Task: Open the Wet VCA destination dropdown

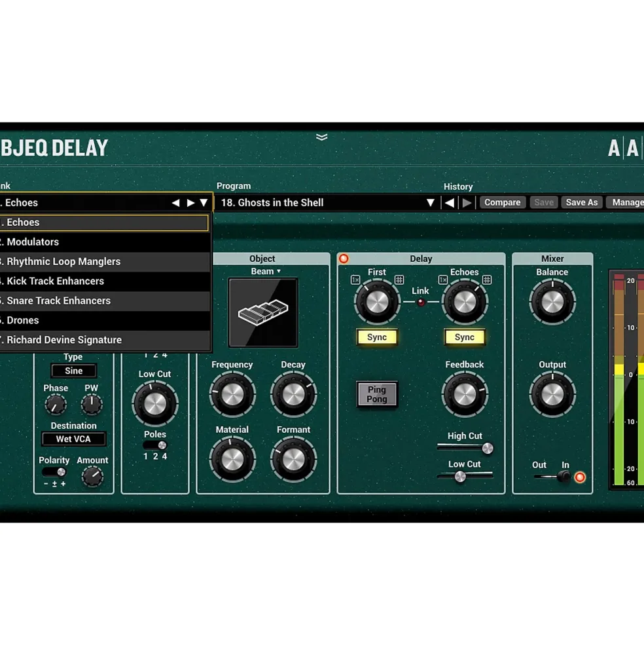Action: click(x=73, y=439)
